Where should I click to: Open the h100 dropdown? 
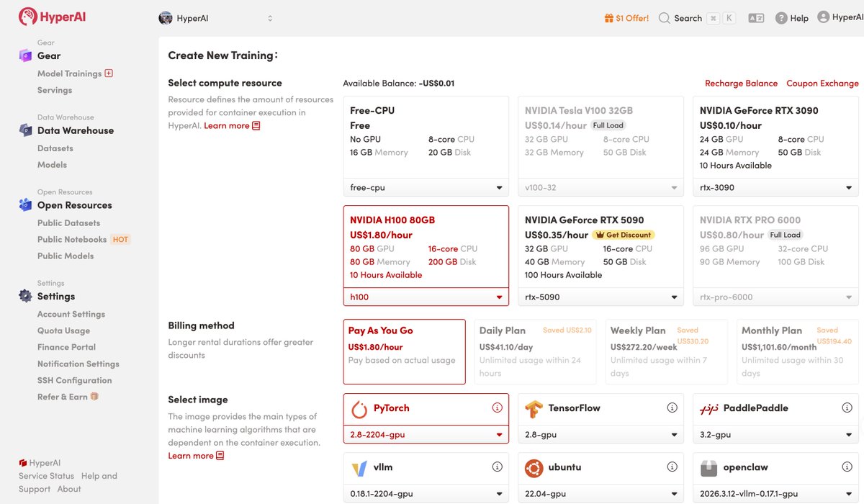pyautogui.click(x=426, y=297)
